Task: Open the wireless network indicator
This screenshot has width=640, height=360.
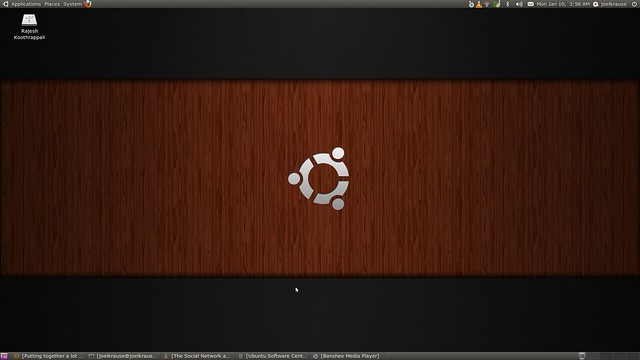Action: click(x=487, y=4)
